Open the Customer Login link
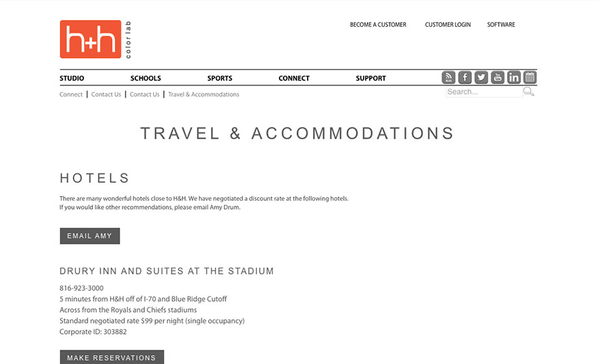 point(448,25)
